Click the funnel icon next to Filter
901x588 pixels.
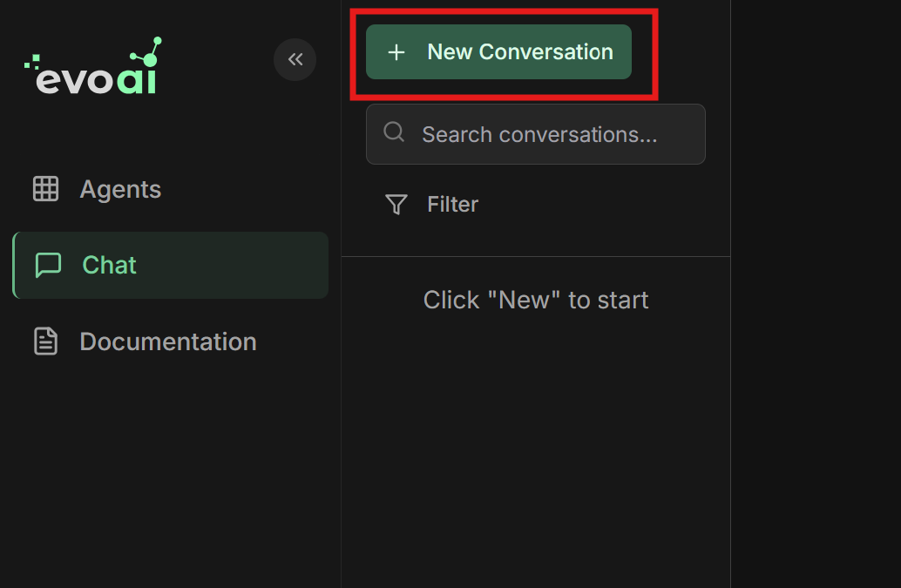pos(396,204)
